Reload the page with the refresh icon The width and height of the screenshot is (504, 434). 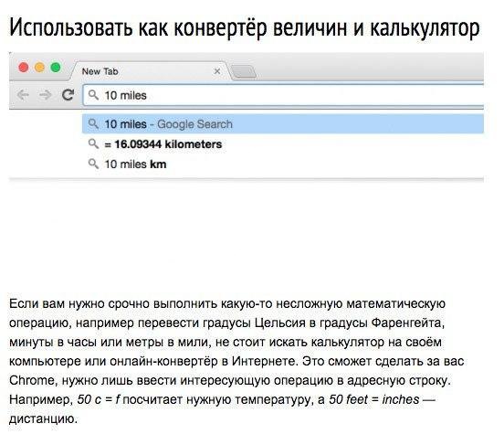coord(68,95)
